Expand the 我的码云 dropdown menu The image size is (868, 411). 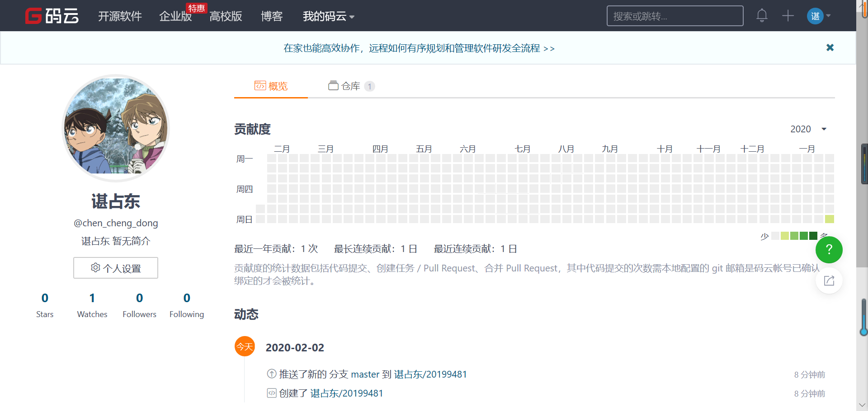point(328,17)
